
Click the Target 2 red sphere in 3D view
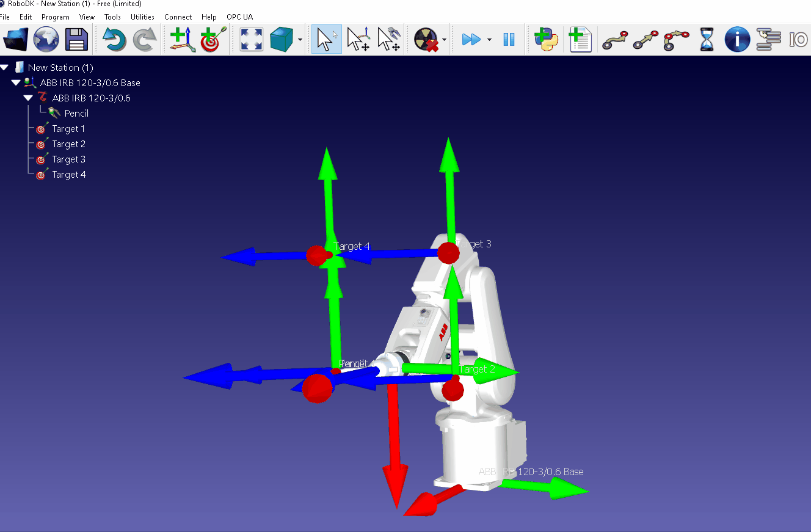453,389
